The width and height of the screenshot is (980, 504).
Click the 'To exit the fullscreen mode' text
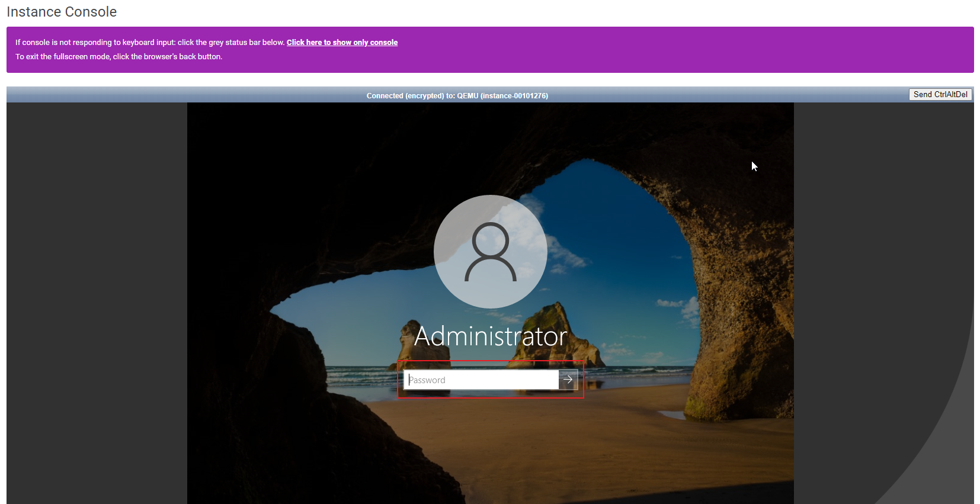[x=119, y=57]
